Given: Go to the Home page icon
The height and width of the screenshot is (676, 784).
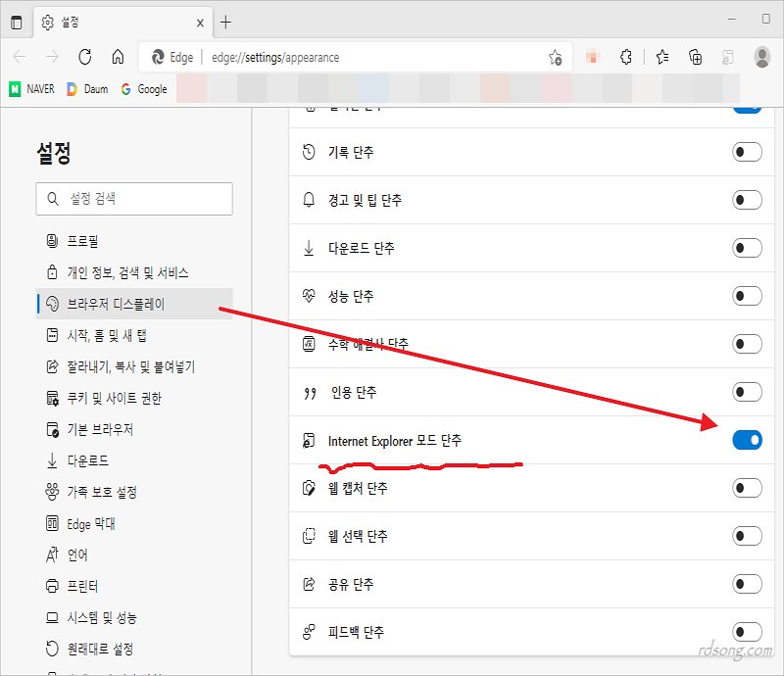Looking at the screenshot, I should click(x=118, y=57).
